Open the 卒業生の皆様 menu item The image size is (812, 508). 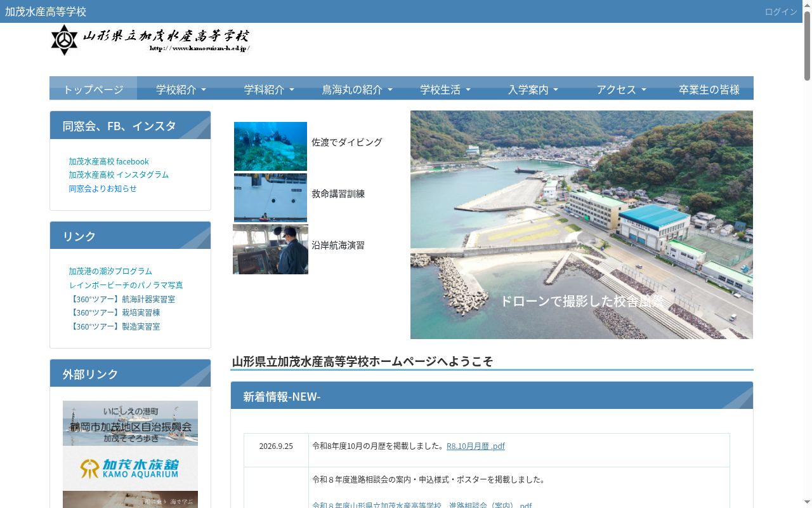pos(709,89)
